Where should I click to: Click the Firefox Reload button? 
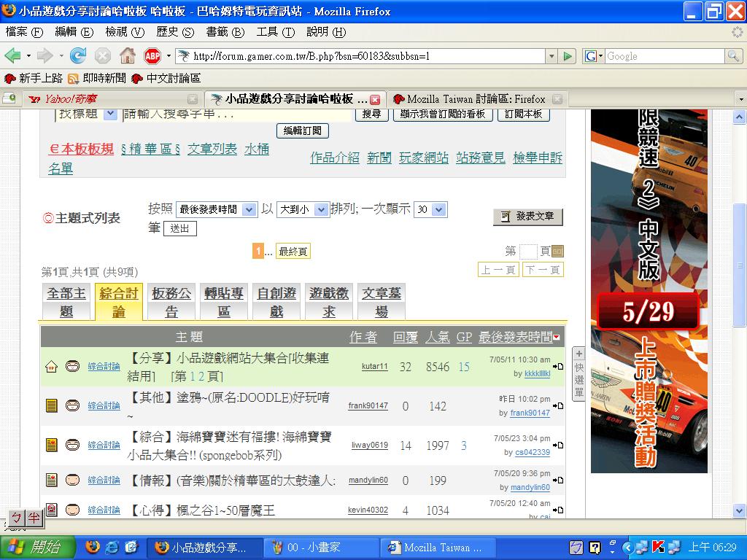[x=78, y=56]
